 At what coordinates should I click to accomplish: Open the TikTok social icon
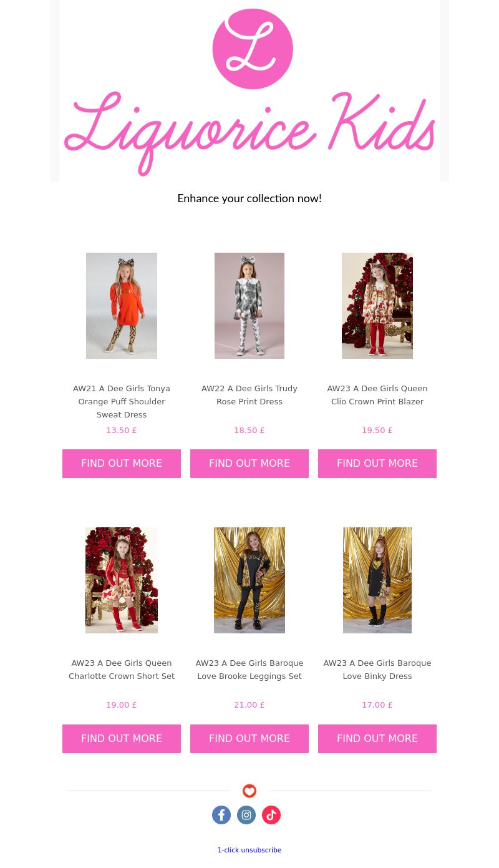pos(271,815)
